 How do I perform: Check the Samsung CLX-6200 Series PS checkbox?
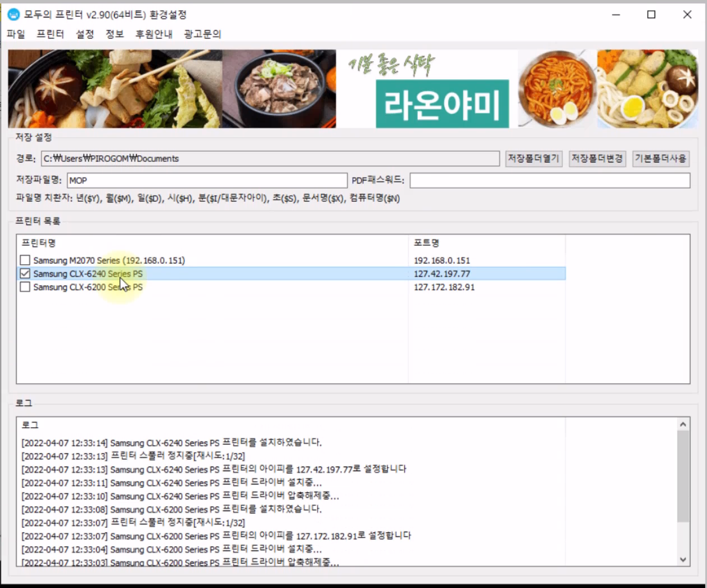(25, 287)
